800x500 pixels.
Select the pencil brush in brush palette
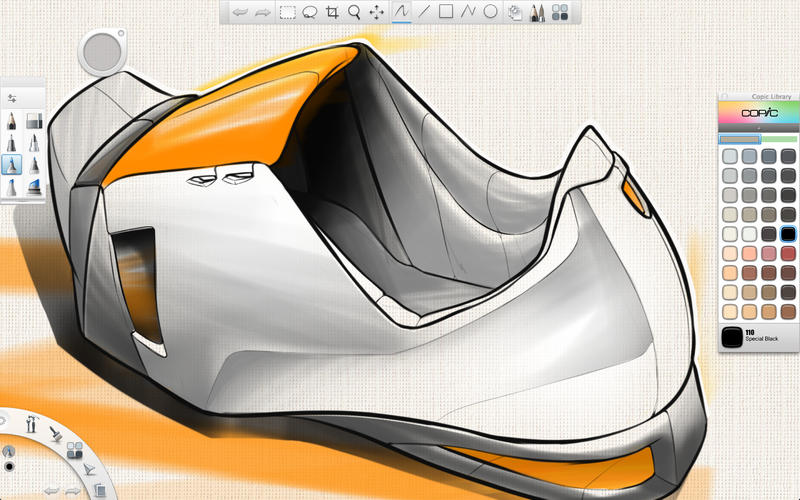click(x=12, y=120)
